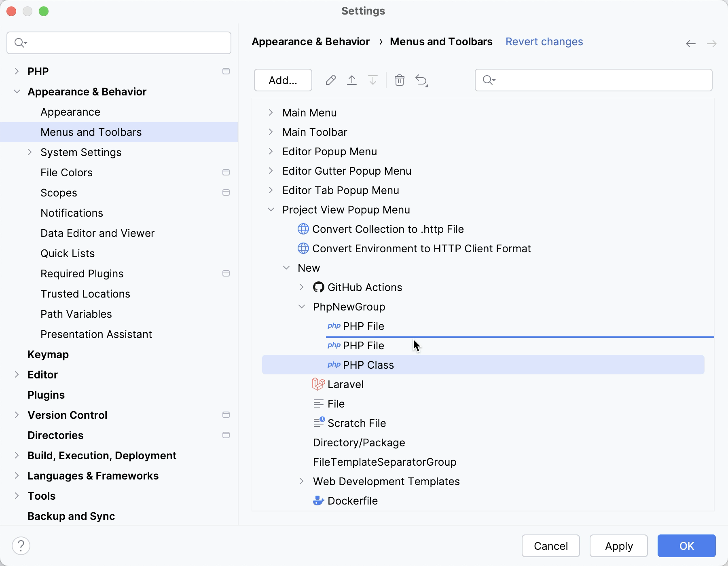Click the pencil edit icon in the toolbar
Screen dimensions: 728x566
(331, 80)
